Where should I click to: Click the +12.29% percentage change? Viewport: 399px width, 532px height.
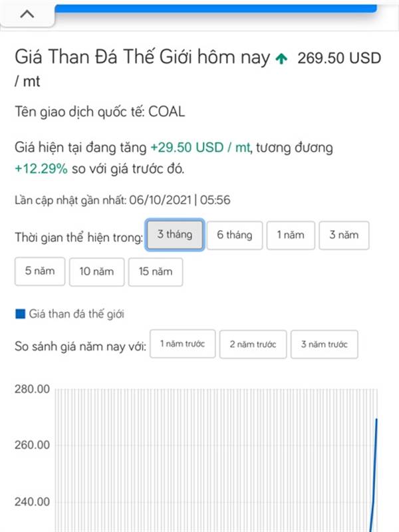41,169
